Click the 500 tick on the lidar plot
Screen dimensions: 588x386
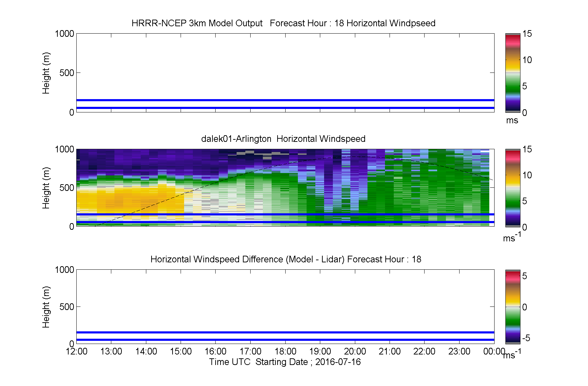67,188
